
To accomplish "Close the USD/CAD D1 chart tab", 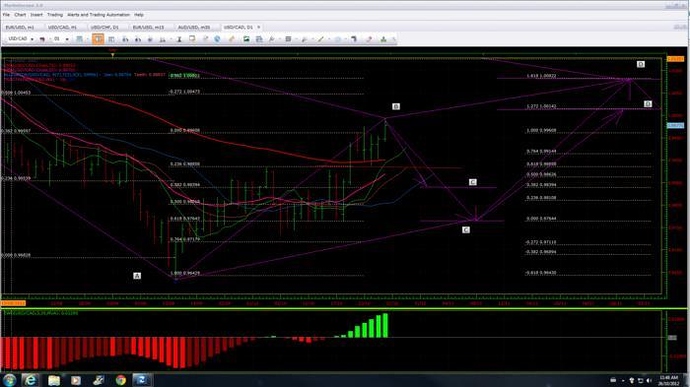I will (259, 27).
